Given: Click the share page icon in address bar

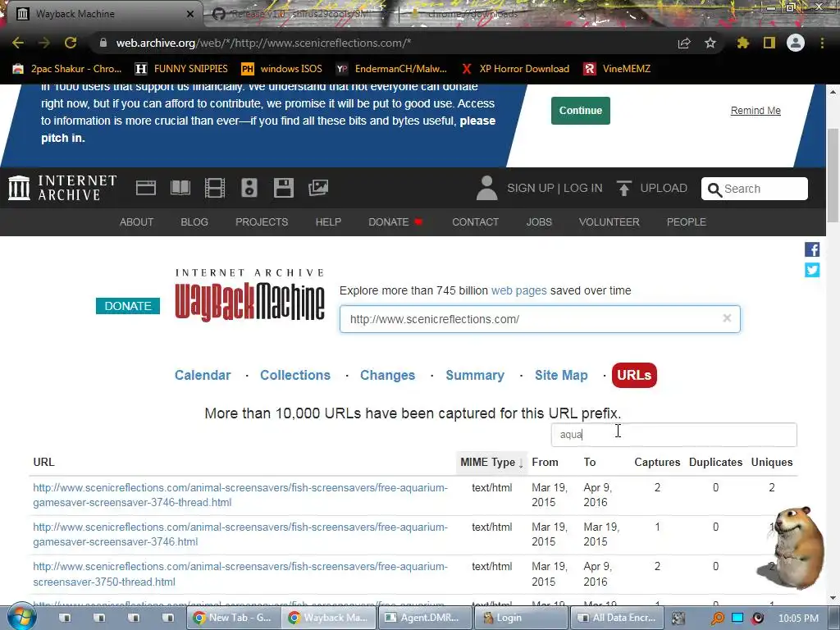Looking at the screenshot, I should click(x=684, y=43).
